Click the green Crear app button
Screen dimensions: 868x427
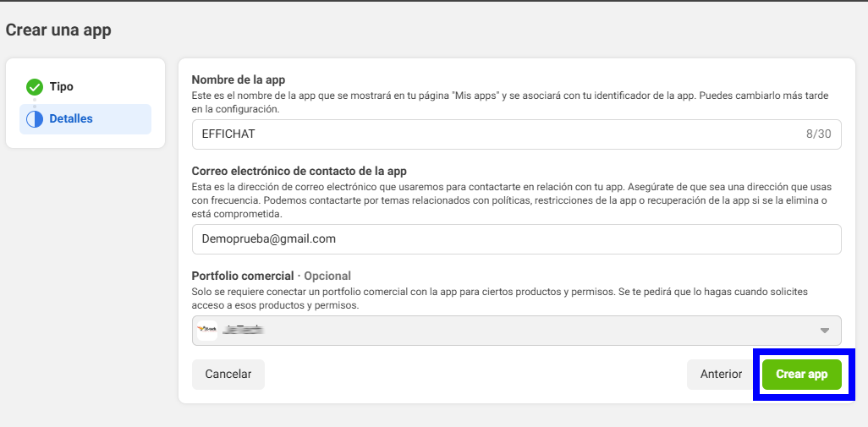pyautogui.click(x=801, y=375)
